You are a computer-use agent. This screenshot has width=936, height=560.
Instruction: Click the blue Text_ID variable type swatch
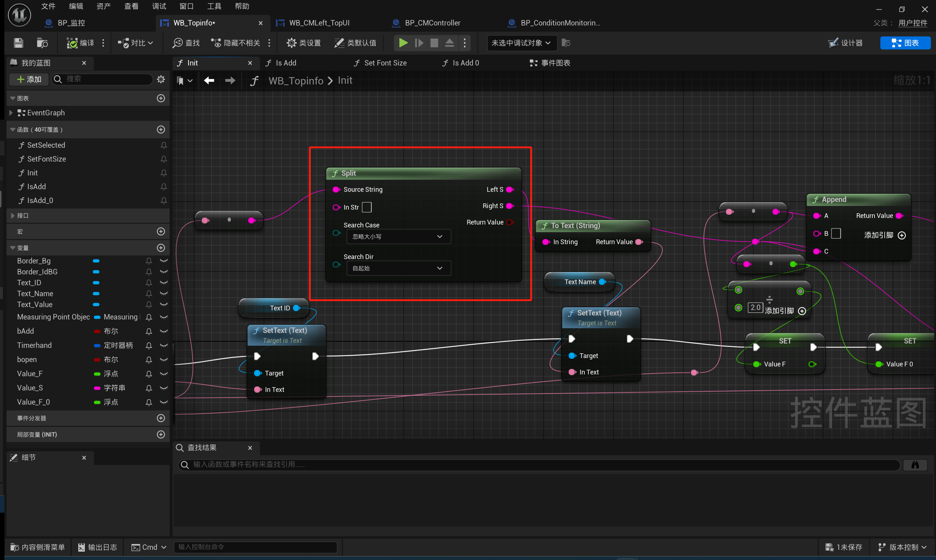click(x=96, y=283)
